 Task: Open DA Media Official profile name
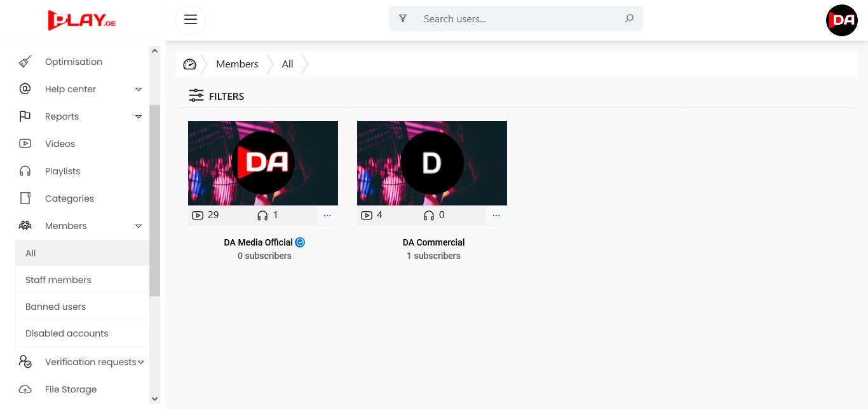coord(259,242)
